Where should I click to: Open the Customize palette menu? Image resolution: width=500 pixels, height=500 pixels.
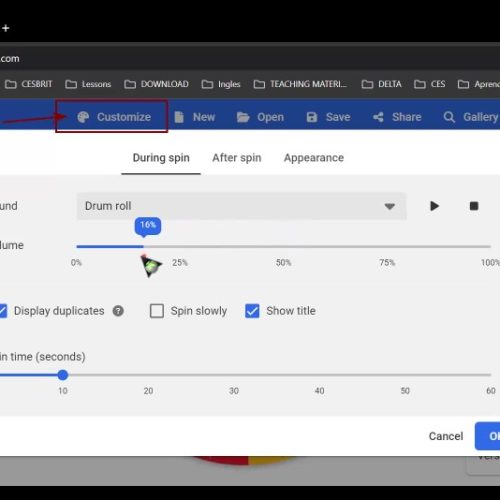(x=114, y=117)
